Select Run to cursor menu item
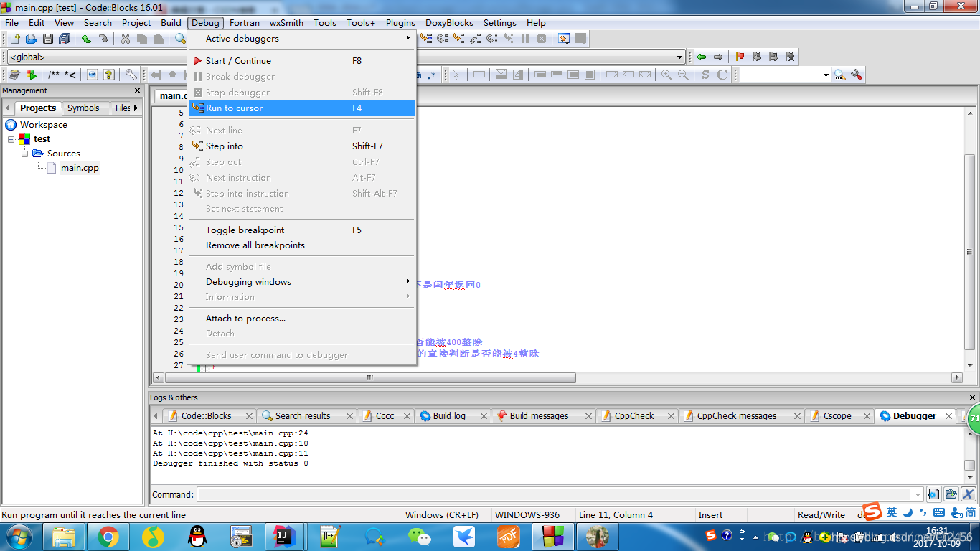980x551 pixels. (301, 108)
